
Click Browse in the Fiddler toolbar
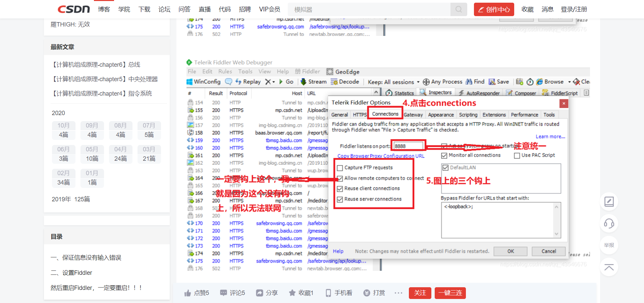550,82
